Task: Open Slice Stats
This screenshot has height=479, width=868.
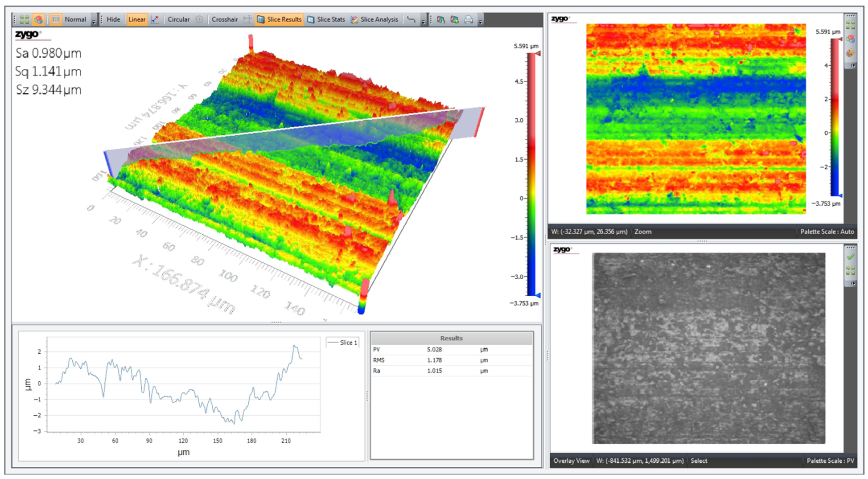Action: 326,20
